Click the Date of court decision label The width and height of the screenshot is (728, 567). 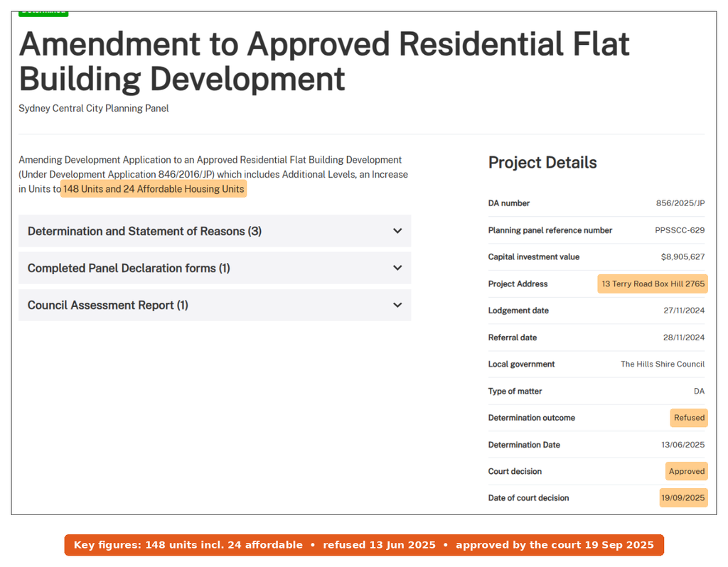coord(528,498)
